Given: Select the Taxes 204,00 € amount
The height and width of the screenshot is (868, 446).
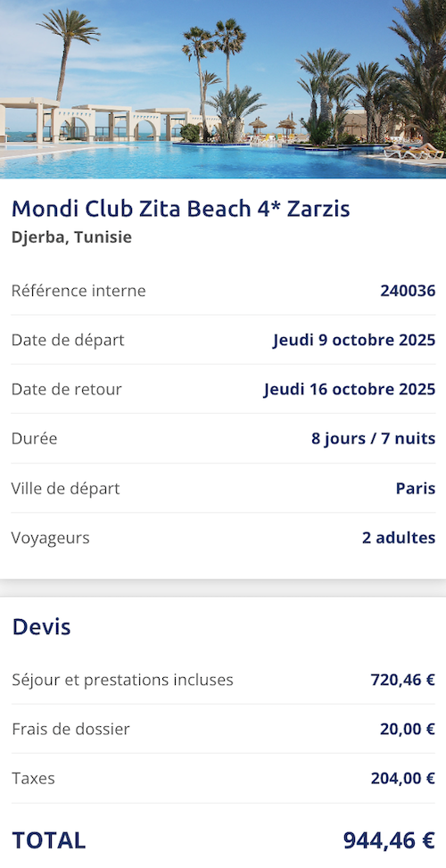Looking at the screenshot, I should click(x=403, y=778).
